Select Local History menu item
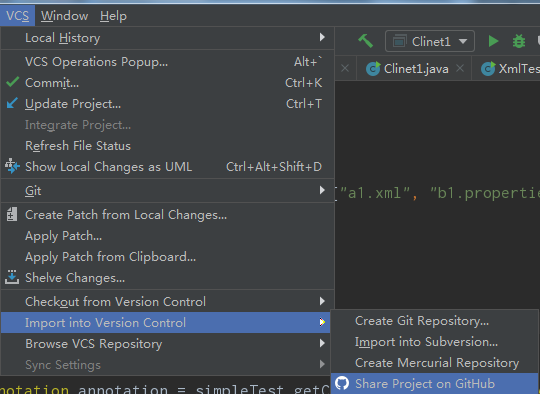Image resolution: width=540 pixels, height=394 pixels. click(167, 38)
